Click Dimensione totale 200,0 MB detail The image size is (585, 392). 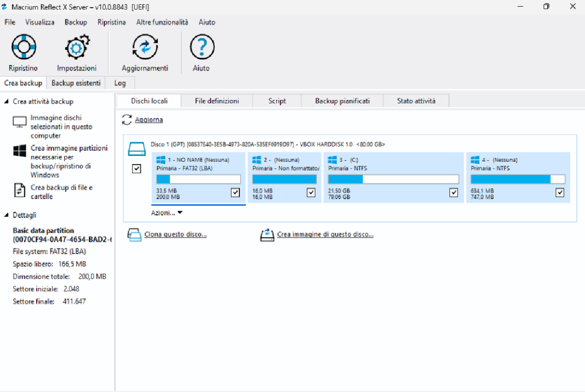click(x=59, y=277)
